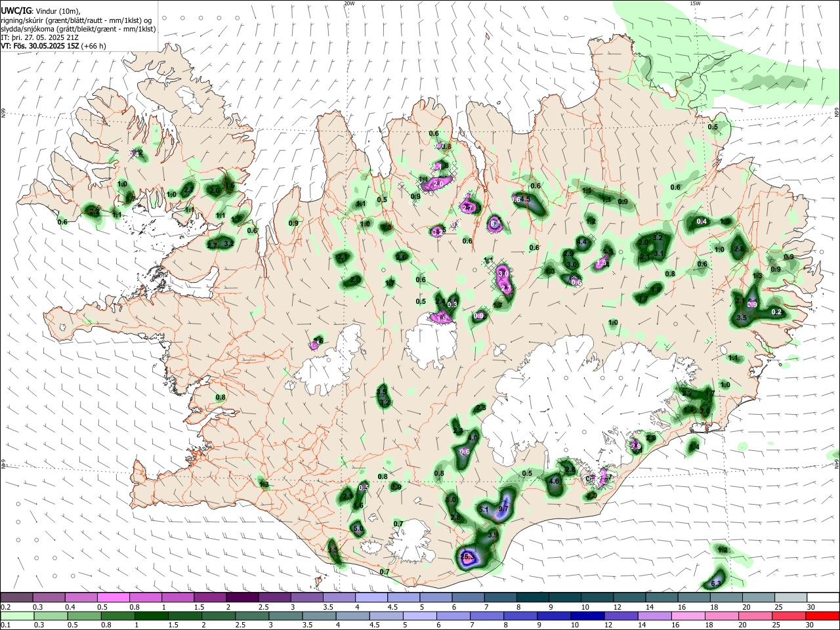Image resolution: width=840 pixels, height=630 pixels.
Task: Click the 'UWC/IG' title text
Action: pyautogui.click(x=16, y=11)
